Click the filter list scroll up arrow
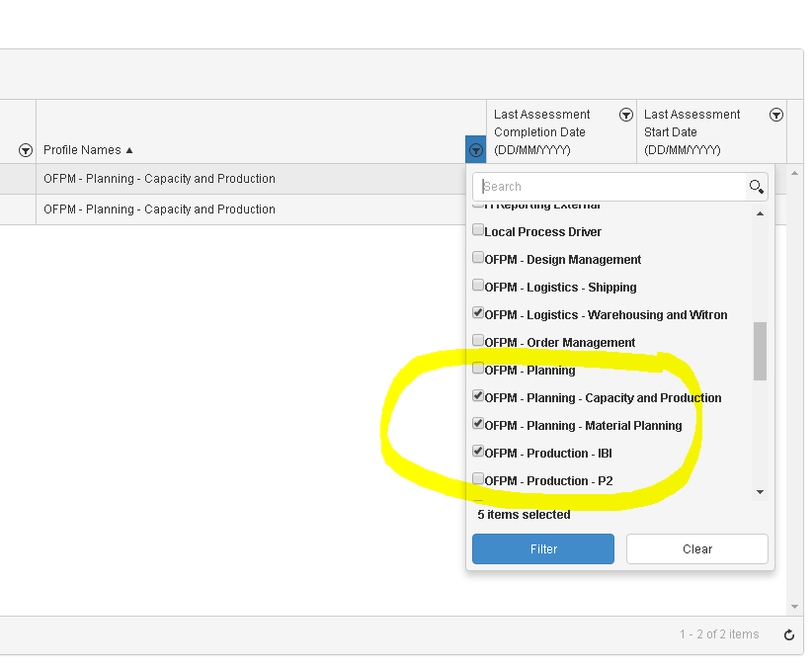 pos(760,213)
